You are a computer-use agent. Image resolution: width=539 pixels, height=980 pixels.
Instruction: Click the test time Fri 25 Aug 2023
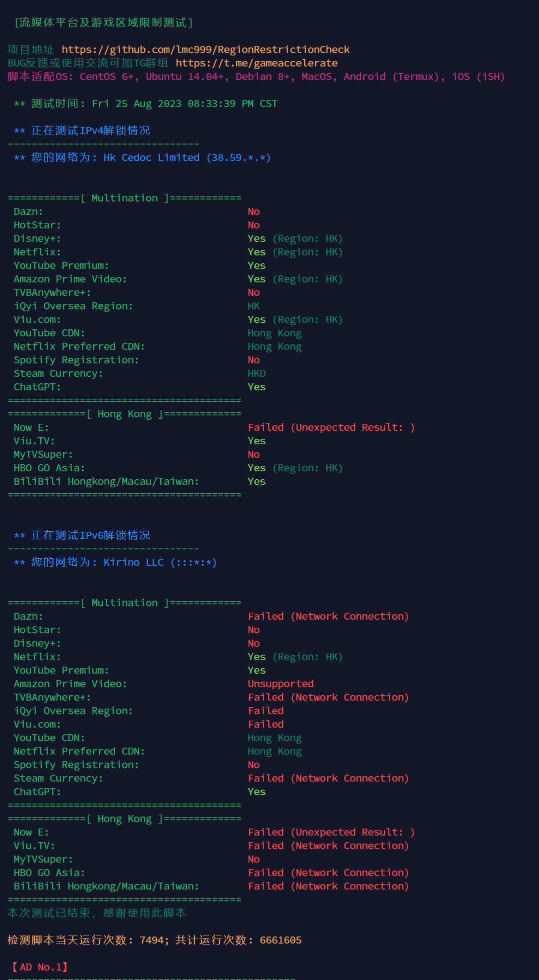pyautogui.click(x=184, y=103)
